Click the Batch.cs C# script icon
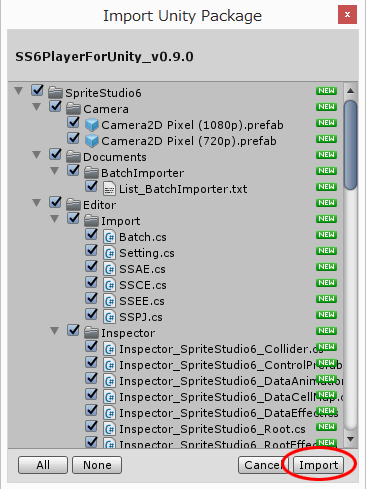This screenshot has width=366, height=489. coord(109,237)
